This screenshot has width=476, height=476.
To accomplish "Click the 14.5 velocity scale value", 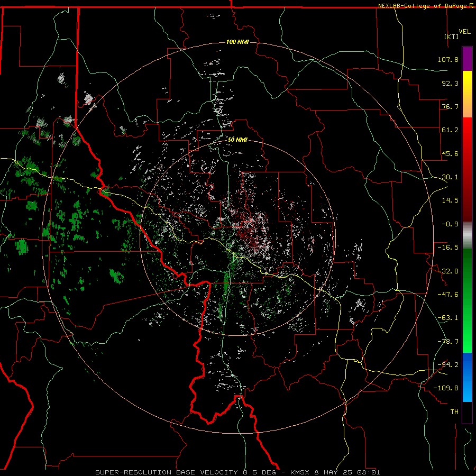I will [x=450, y=200].
